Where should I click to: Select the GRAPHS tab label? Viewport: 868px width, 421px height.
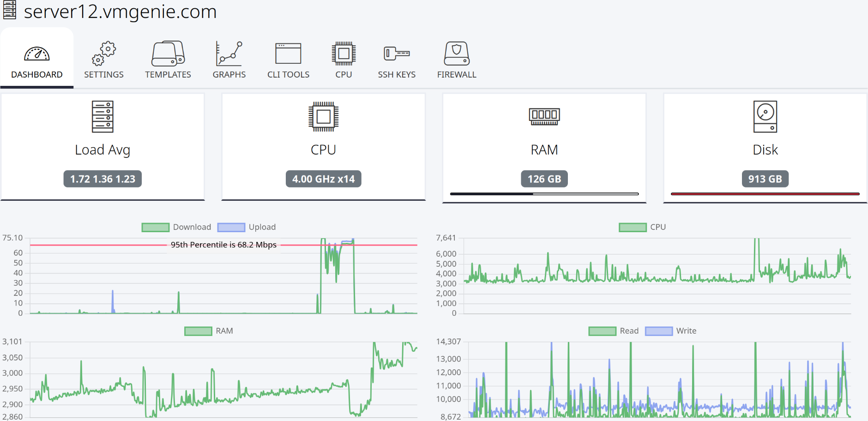(229, 75)
